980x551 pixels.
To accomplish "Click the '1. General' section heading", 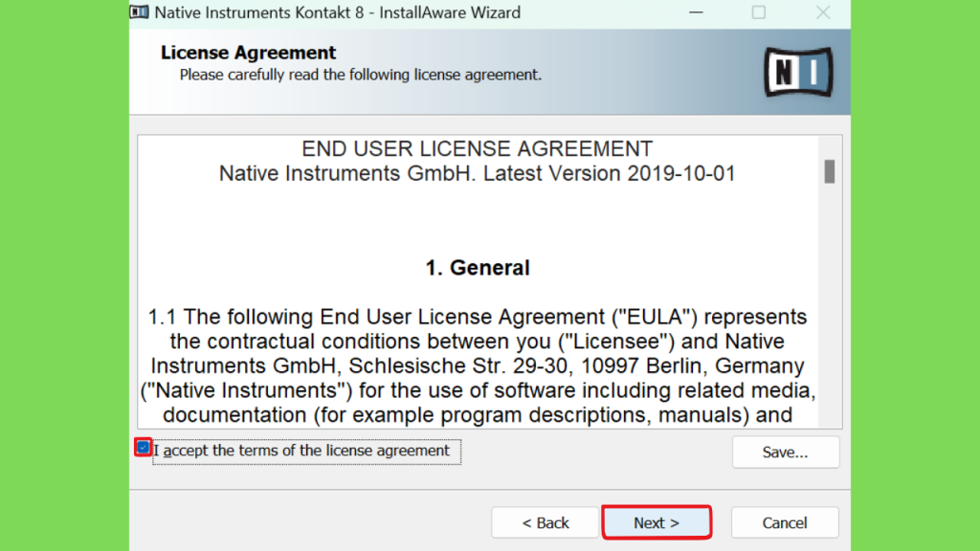I will point(478,268).
